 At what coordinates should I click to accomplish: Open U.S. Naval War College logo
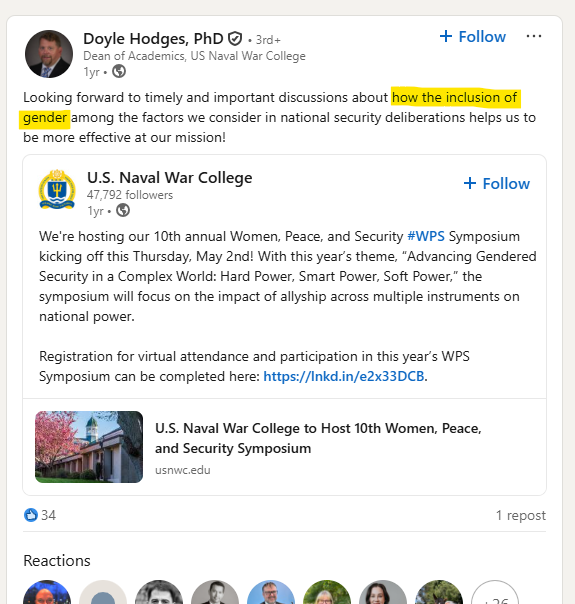pyautogui.click(x=57, y=189)
